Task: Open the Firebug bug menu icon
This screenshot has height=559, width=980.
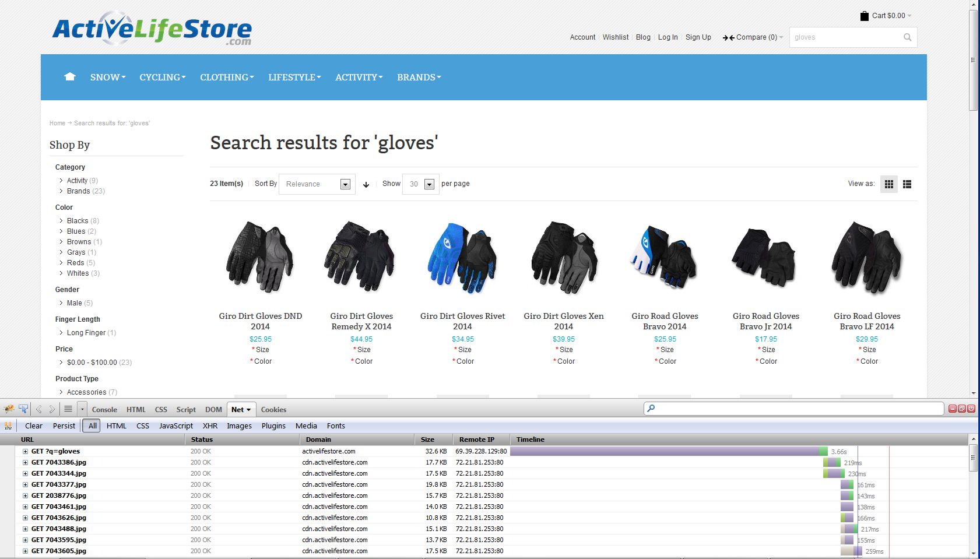Action: (x=9, y=409)
